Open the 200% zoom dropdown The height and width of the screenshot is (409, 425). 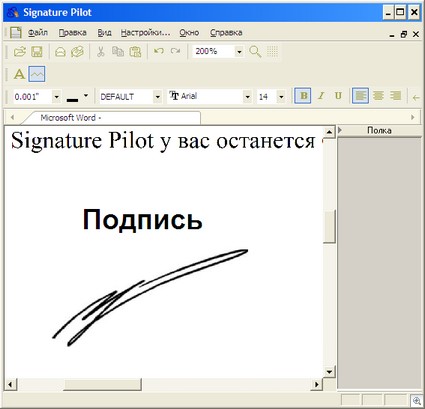pos(239,52)
